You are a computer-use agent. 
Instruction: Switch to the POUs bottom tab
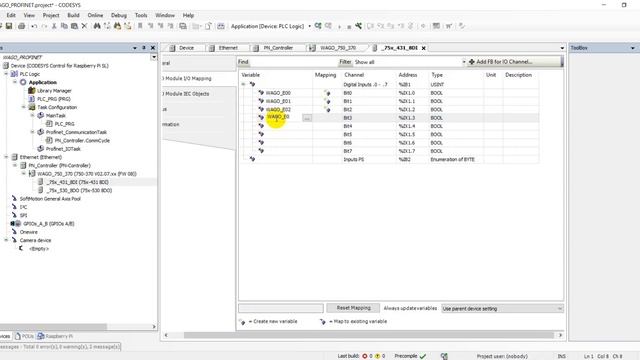click(24, 336)
